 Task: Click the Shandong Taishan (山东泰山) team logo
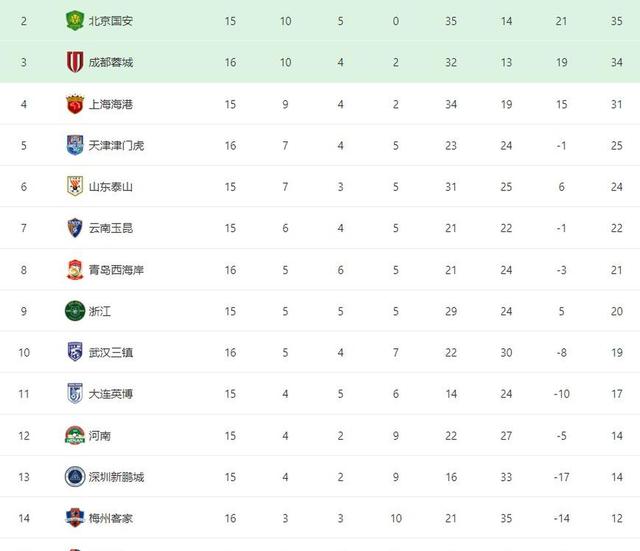tap(74, 186)
